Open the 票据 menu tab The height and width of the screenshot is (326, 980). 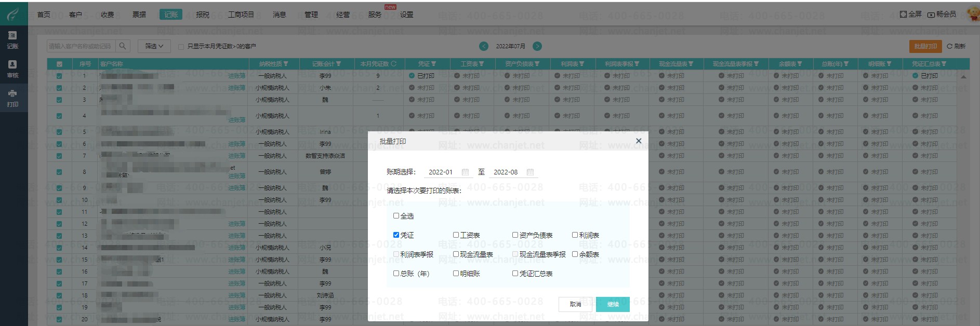coord(139,15)
